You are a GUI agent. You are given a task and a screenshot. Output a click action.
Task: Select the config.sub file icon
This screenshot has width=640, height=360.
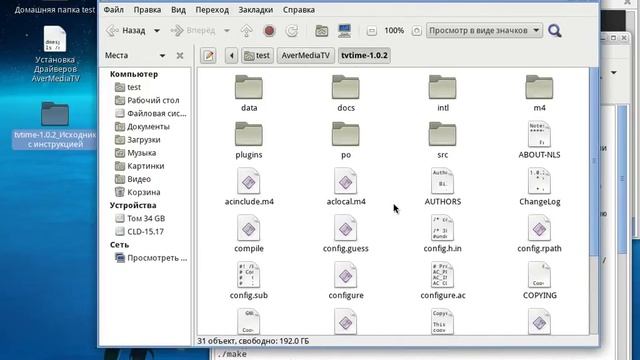pyautogui.click(x=249, y=275)
